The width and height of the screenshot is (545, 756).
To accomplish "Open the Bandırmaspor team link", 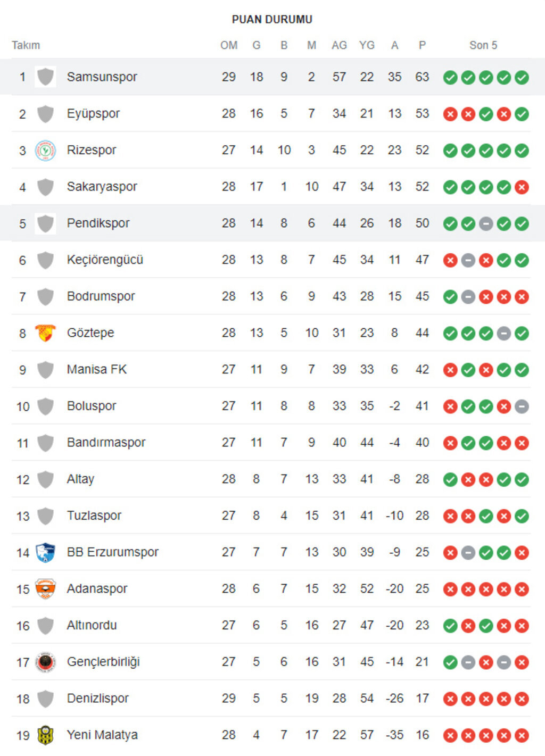I will click(x=106, y=443).
